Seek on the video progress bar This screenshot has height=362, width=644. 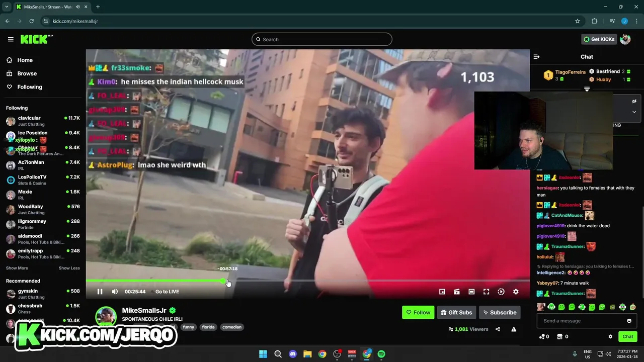[x=307, y=281]
